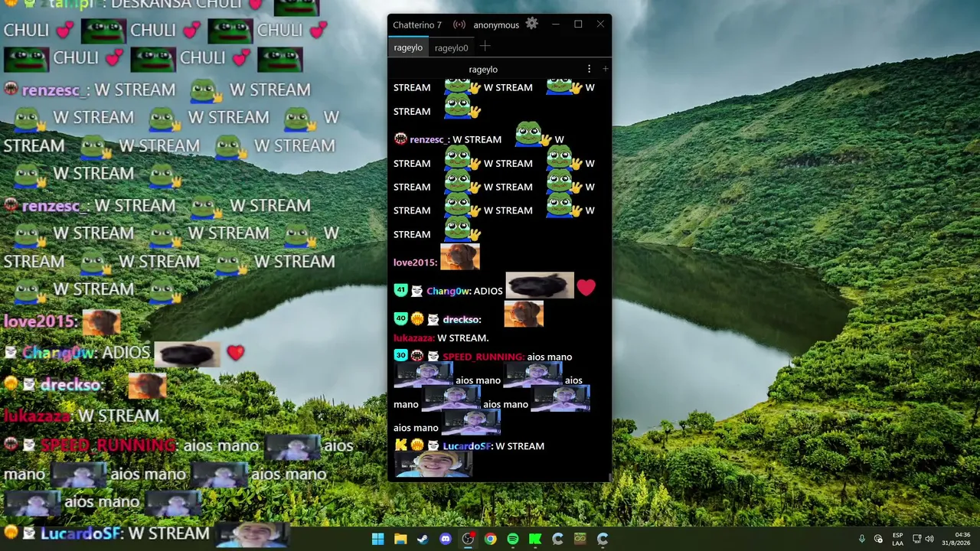
Task: Click the troll-face badge beside SPEED_RUNNING in Chatterino
Action: [x=433, y=356]
